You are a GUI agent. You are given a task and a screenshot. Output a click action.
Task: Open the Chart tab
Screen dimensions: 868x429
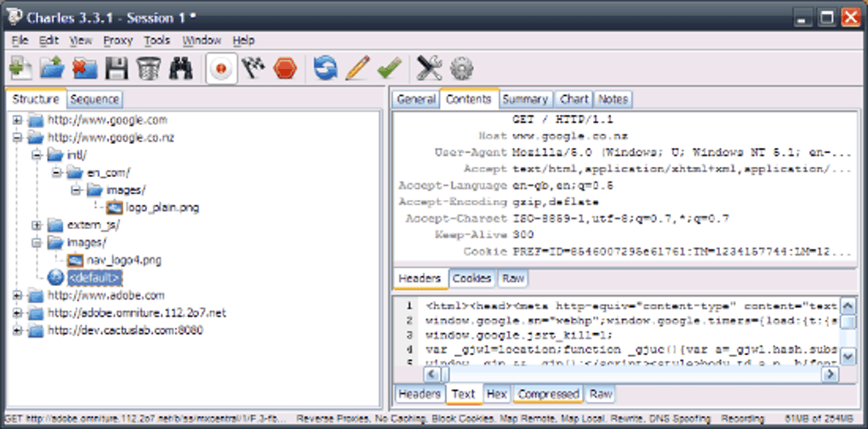[x=574, y=100]
